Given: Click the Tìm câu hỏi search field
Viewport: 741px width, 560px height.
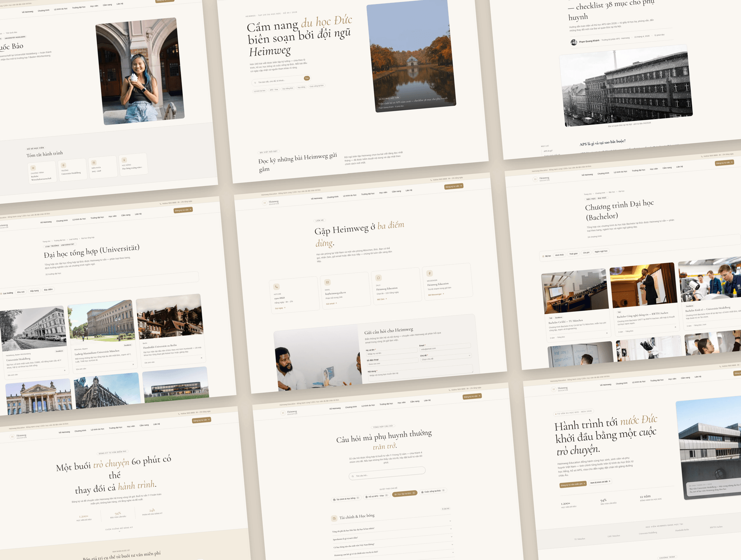Looking at the screenshot, I should tap(387, 473).
